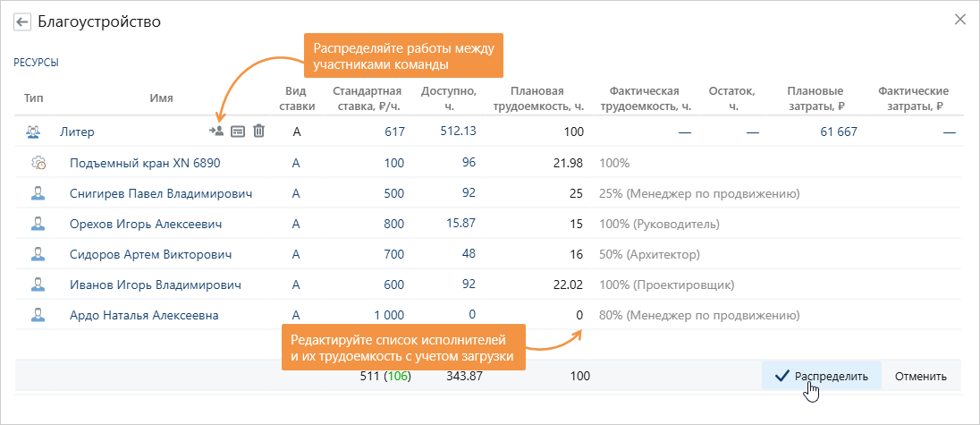Select Иванов Игорь Владимирович name
Viewport: 980px width, 425px height.
pos(156,285)
